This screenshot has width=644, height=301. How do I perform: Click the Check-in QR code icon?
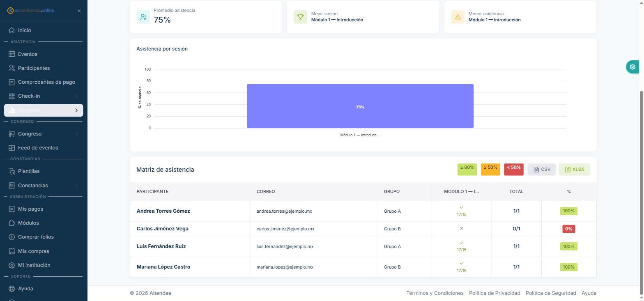tap(11, 96)
